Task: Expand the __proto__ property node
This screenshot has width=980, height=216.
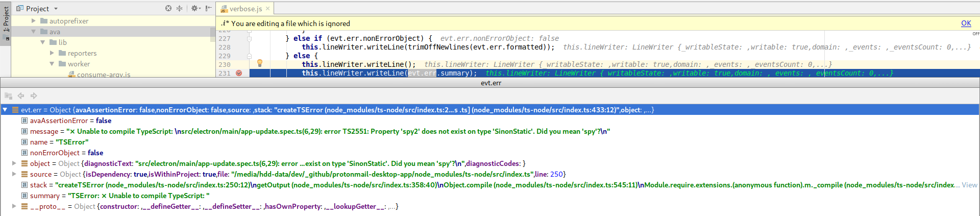Action: (x=14, y=206)
